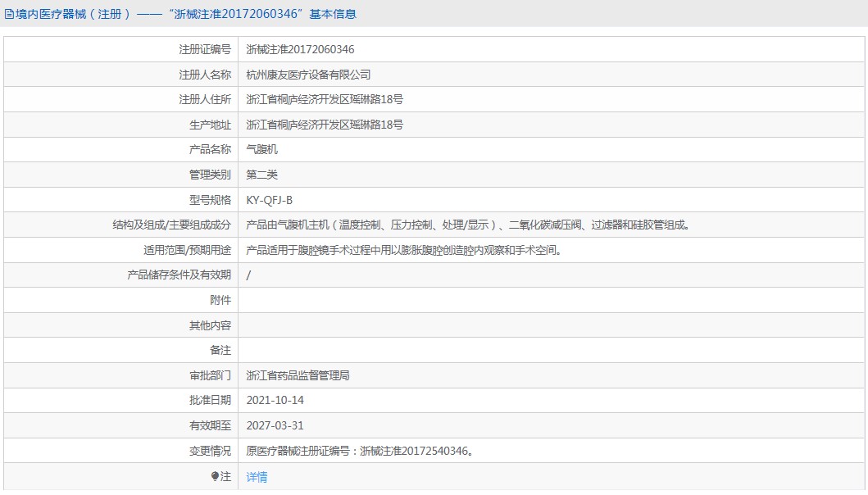Select registrant name 杭州康友医疗设备有限公司
Image resolution: width=868 pixels, height=495 pixels.
point(308,75)
